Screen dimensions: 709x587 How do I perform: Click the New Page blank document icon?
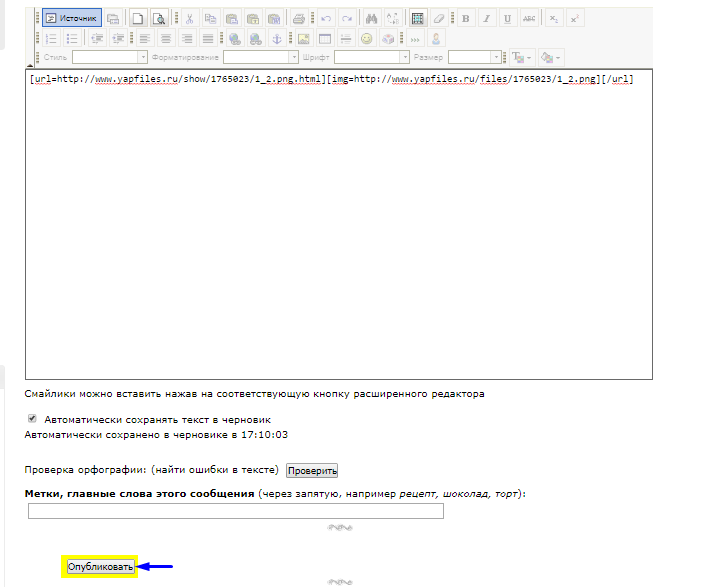click(x=139, y=18)
